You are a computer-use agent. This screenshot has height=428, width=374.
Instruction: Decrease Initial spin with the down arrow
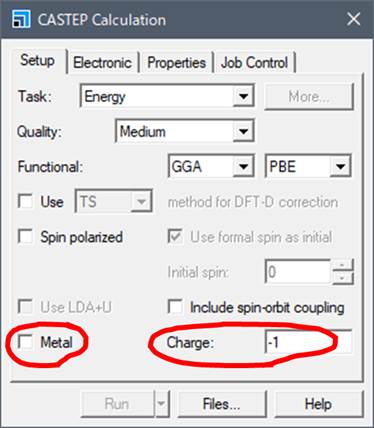[x=342, y=278]
